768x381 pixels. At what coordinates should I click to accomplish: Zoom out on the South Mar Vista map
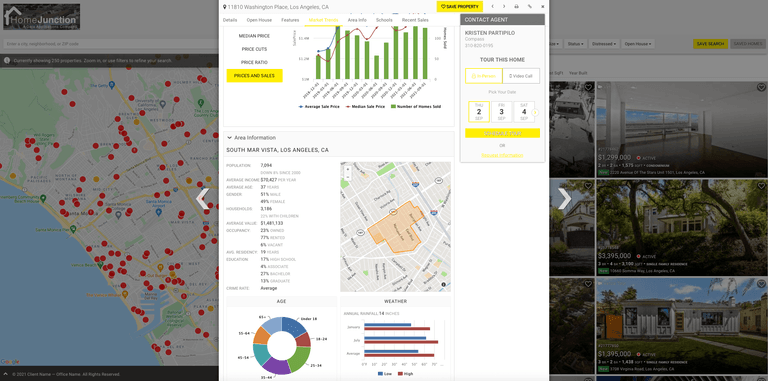click(348, 176)
